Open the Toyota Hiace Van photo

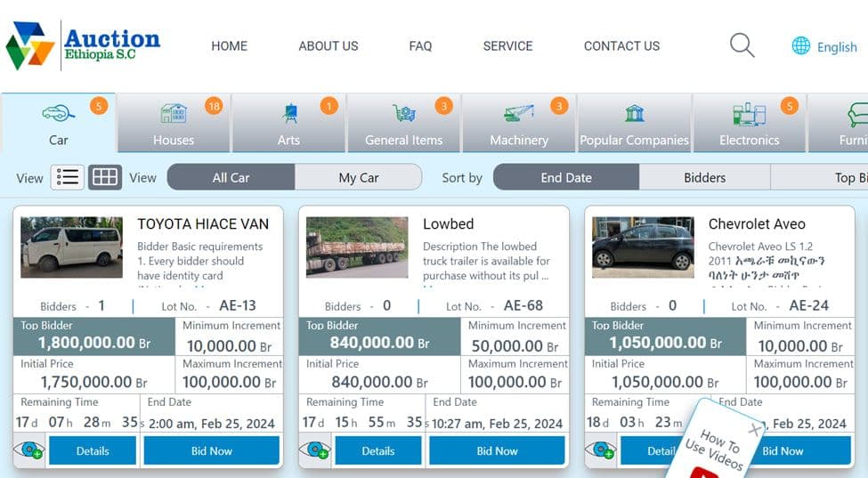pyautogui.click(x=71, y=247)
